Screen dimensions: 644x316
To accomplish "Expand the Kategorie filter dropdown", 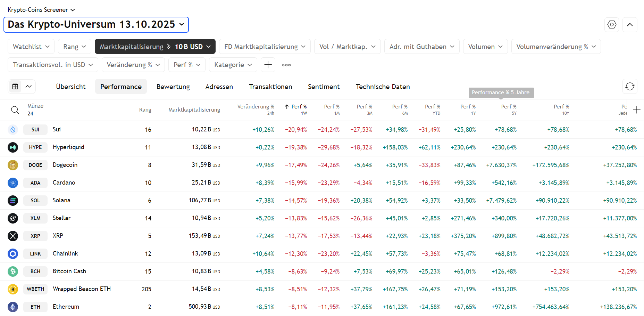I will 233,65.
